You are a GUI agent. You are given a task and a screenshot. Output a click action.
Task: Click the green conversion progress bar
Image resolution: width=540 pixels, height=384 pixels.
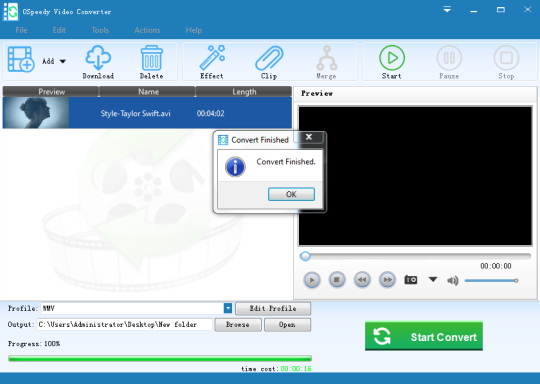(160, 359)
